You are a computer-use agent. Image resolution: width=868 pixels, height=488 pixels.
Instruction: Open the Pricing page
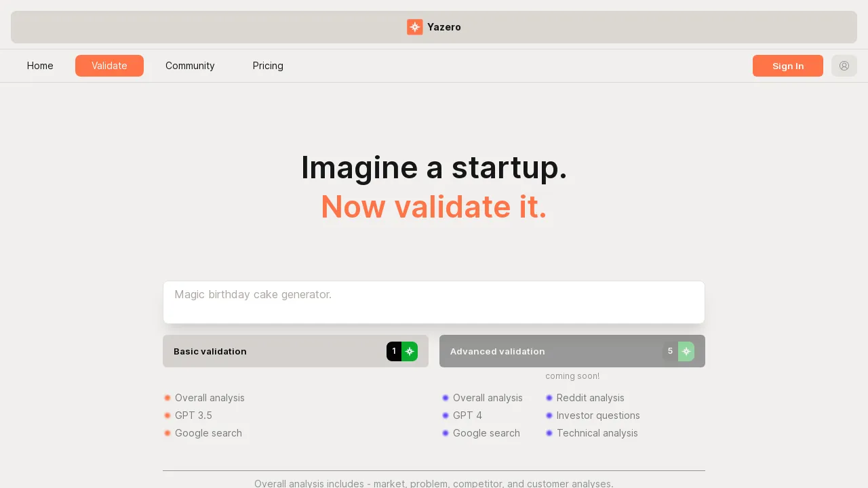click(x=268, y=66)
